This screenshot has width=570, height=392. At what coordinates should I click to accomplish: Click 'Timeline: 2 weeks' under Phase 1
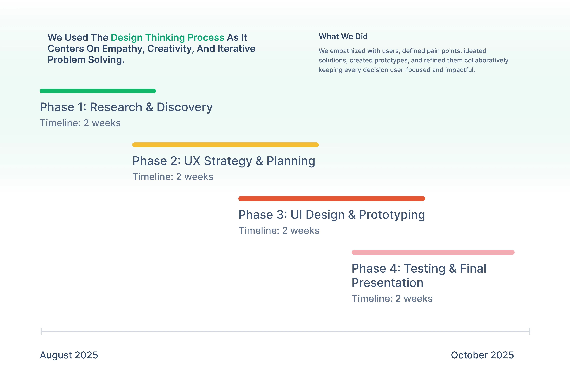tap(80, 123)
